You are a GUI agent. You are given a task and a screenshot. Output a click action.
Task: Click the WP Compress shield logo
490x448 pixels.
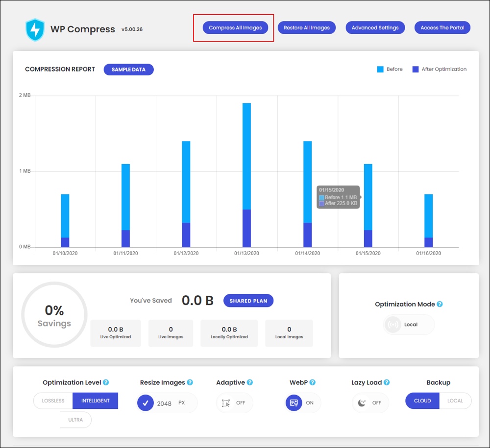coord(35,30)
